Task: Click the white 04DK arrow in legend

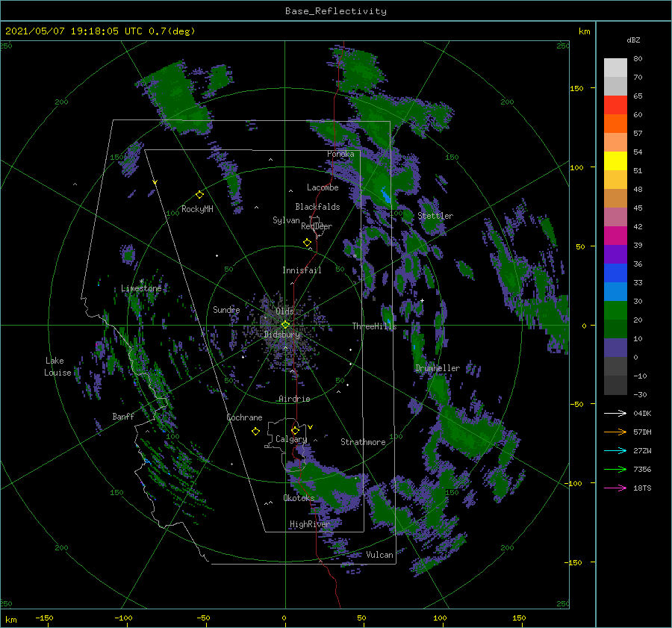Action: 615,413
